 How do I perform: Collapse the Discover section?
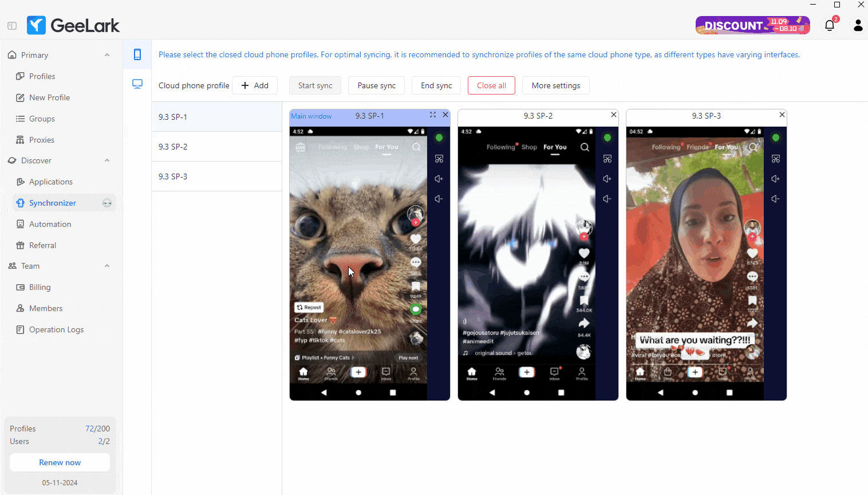[106, 160]
